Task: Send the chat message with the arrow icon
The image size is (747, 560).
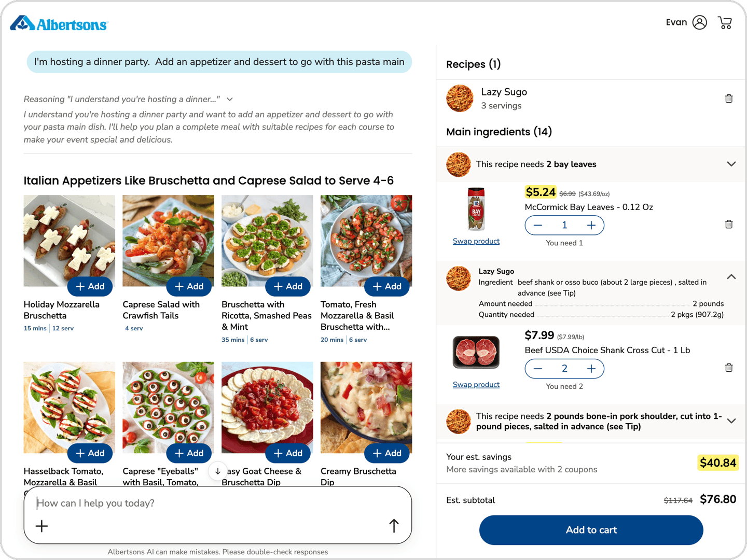Action: coord(393,525)
